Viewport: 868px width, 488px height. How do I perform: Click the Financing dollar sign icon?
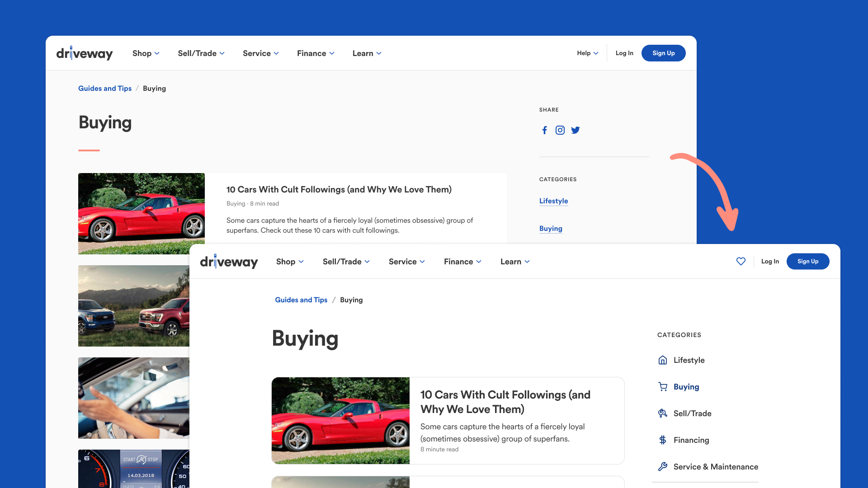663,440
